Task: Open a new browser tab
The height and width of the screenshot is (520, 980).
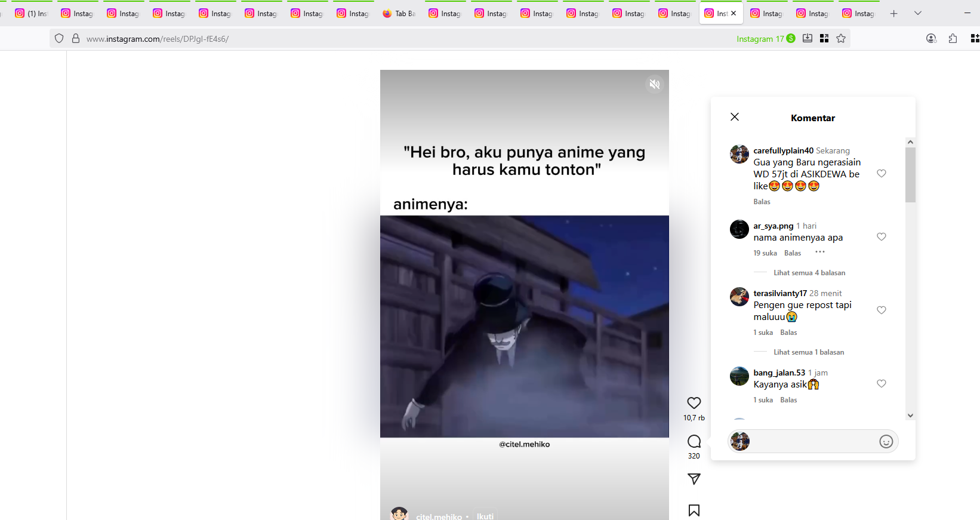Action: point(893,13)
